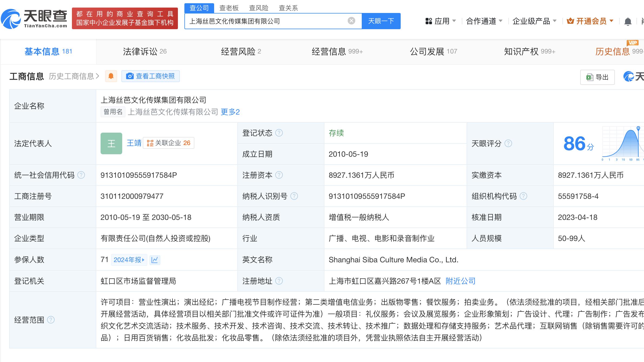
Task: Click help icon next to 注册地址
Action: (x=279, y=281)
